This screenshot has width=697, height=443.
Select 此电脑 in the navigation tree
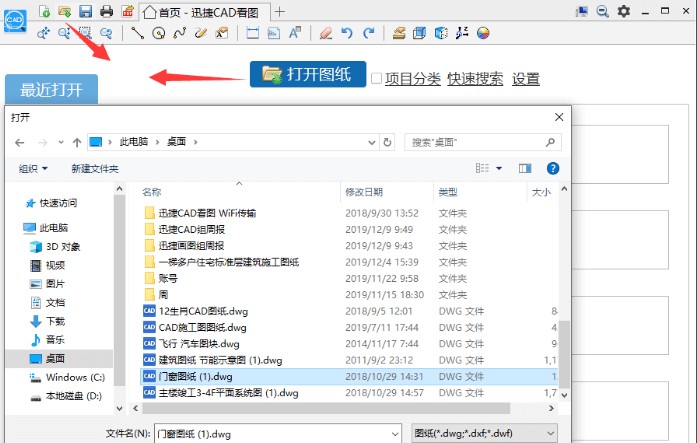point(53,228)
